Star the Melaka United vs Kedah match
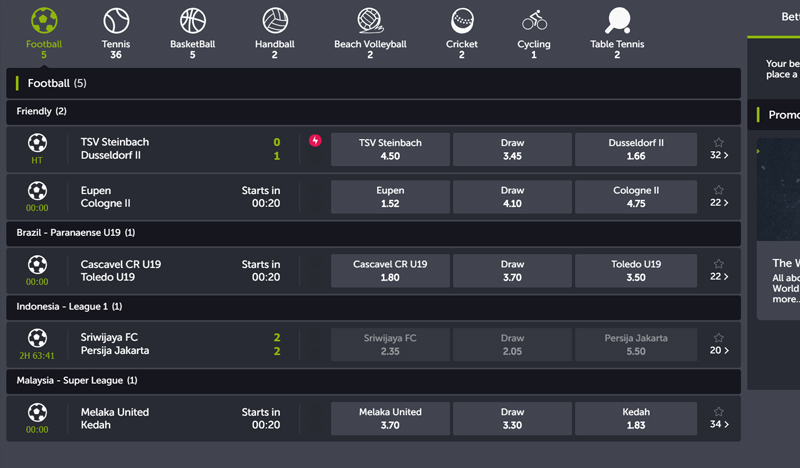800x468 pixels. tap(718, 411)
